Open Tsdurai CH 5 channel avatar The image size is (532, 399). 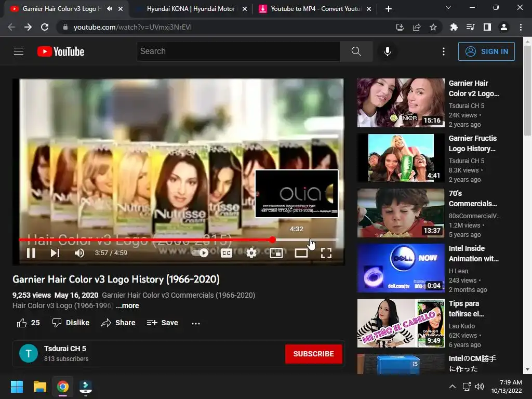(x=29, y=353)
